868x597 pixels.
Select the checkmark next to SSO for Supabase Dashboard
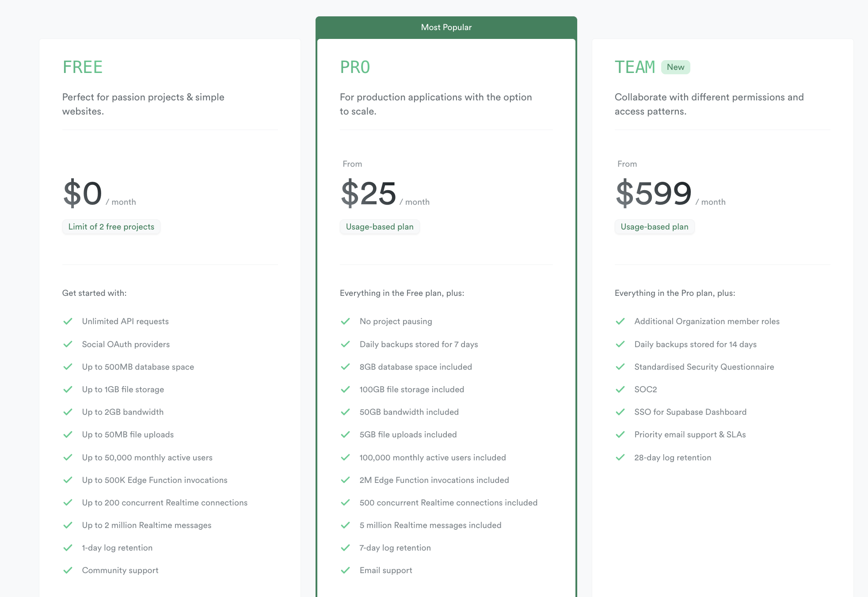621,412
